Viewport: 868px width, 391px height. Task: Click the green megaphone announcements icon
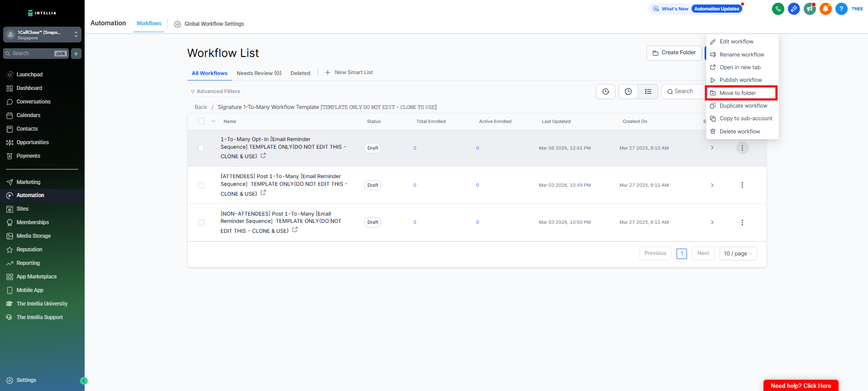click(810, 9)
